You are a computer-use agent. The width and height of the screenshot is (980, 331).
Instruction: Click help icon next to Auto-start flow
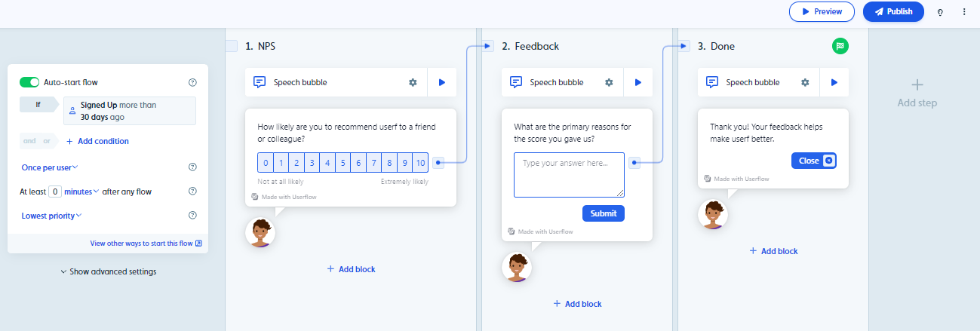click(192, 83)
